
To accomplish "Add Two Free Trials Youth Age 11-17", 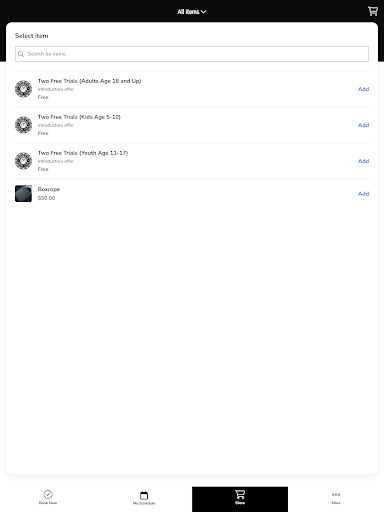I will point(363,161).
